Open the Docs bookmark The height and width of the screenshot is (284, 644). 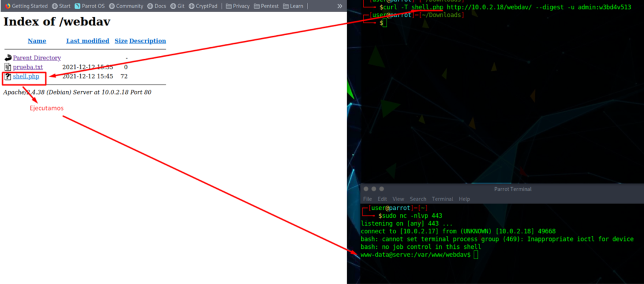pyautogui.click(x=156, y=6)
